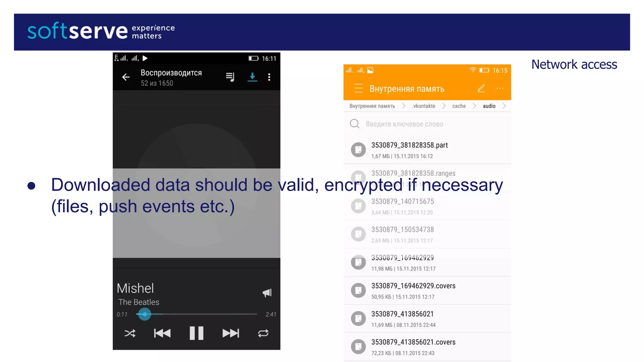The width and height of the screenshot is (644, 362).
Task: Open the horizontal dots menu in file manager
Action: [x=500, y=89]
